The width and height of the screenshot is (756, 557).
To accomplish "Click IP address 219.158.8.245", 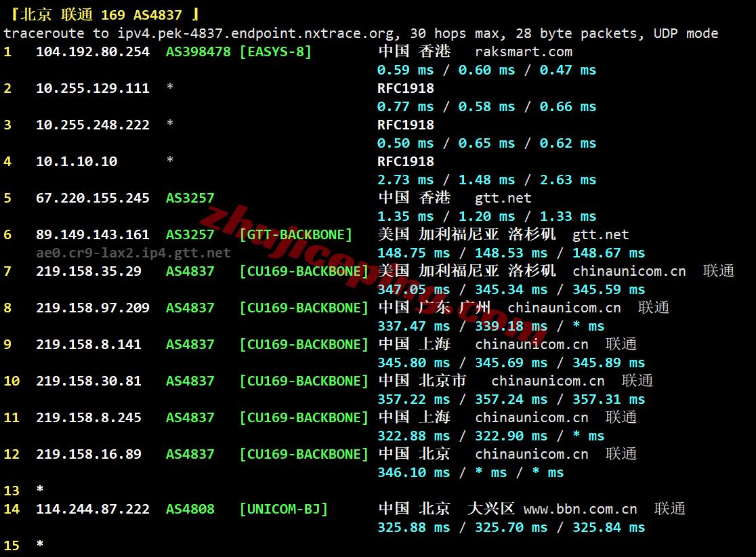I will point(89,418).
